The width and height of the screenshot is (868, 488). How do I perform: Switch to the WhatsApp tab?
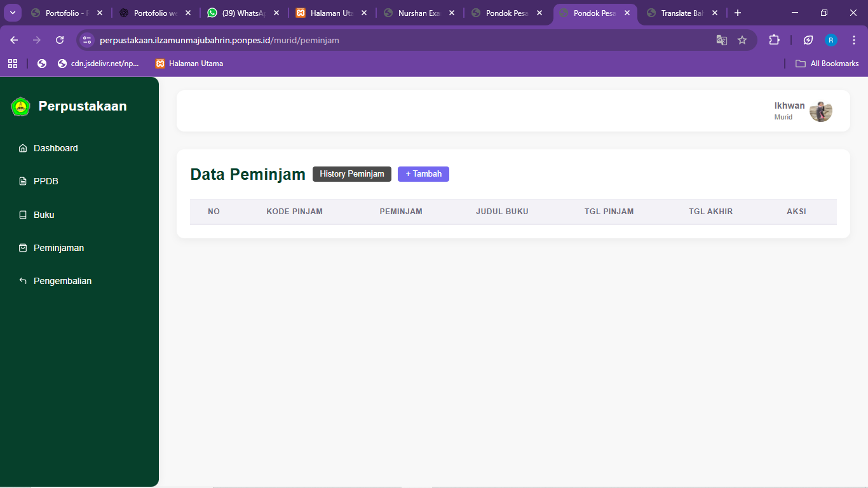click(241, 13)
